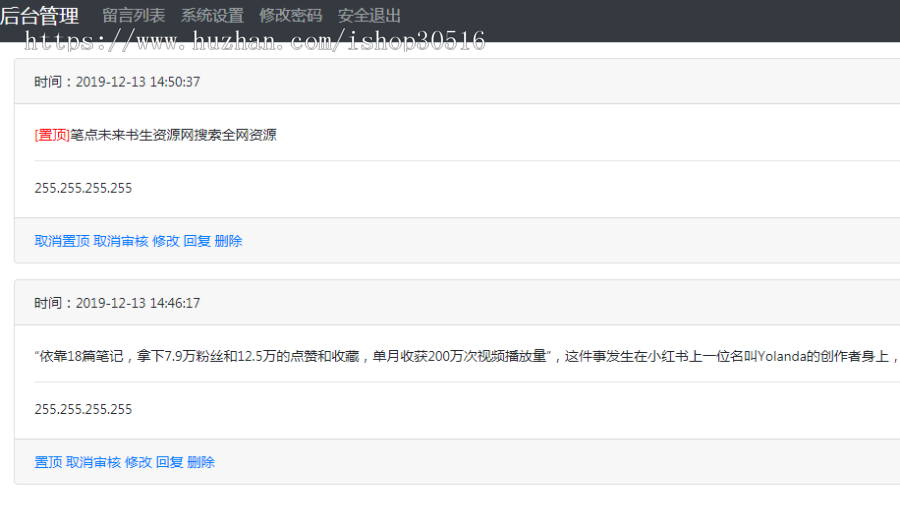The image size is (900, 529).
Task: Open the 留言列表 menu item
Action: pyautogui.click(x=134, y=15)
